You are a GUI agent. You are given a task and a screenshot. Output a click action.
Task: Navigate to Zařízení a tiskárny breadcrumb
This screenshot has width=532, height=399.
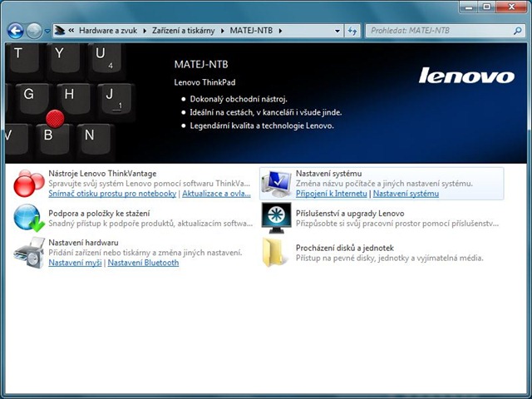(x=183, y=31)
